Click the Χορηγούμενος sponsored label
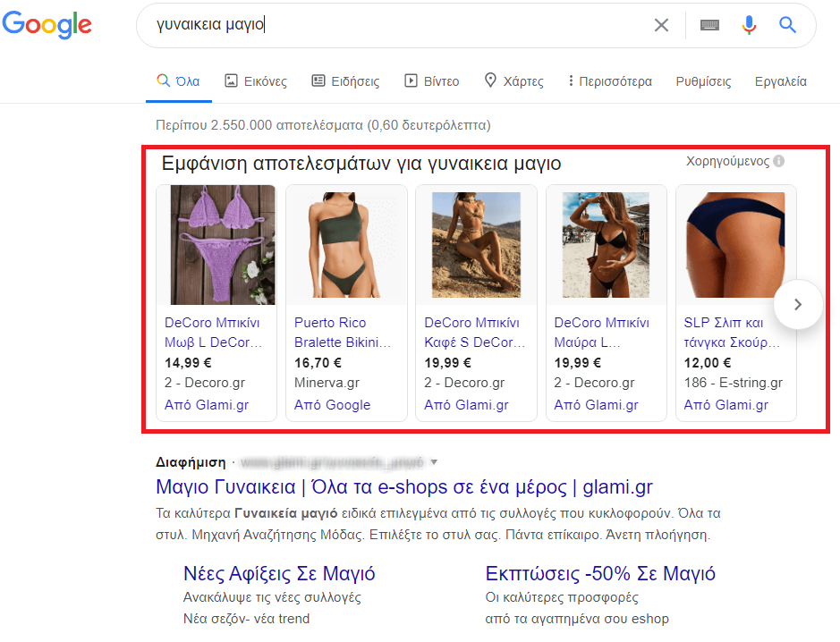The height and width of the screenshot is (642, 840). click(x=728, y=161)
